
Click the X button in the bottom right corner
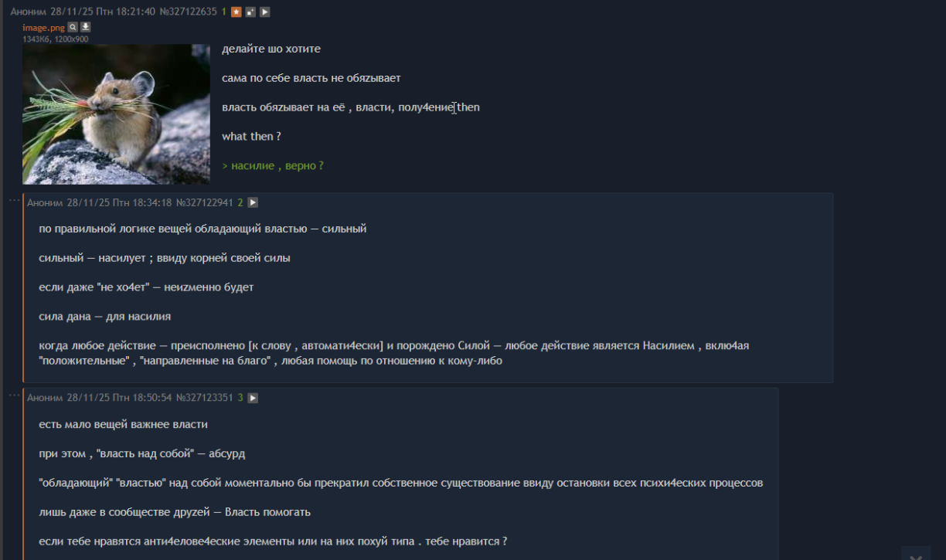click(x=916, y=555)
